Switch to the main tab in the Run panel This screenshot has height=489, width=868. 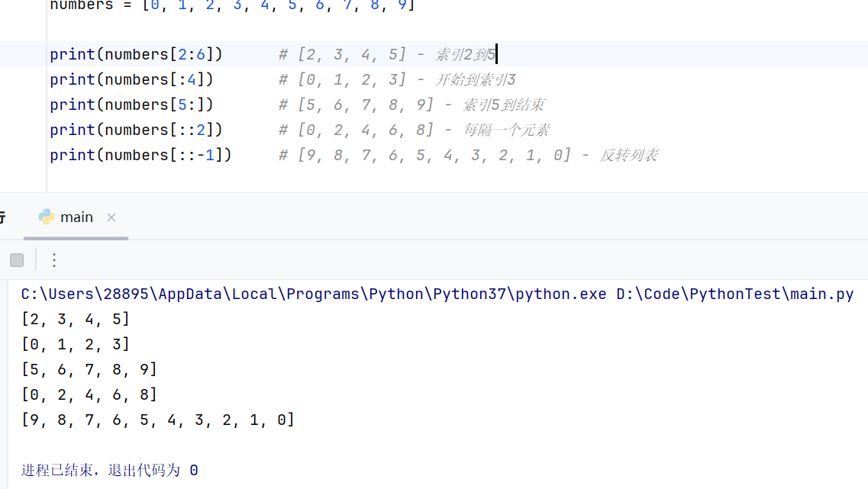(76, 216)
